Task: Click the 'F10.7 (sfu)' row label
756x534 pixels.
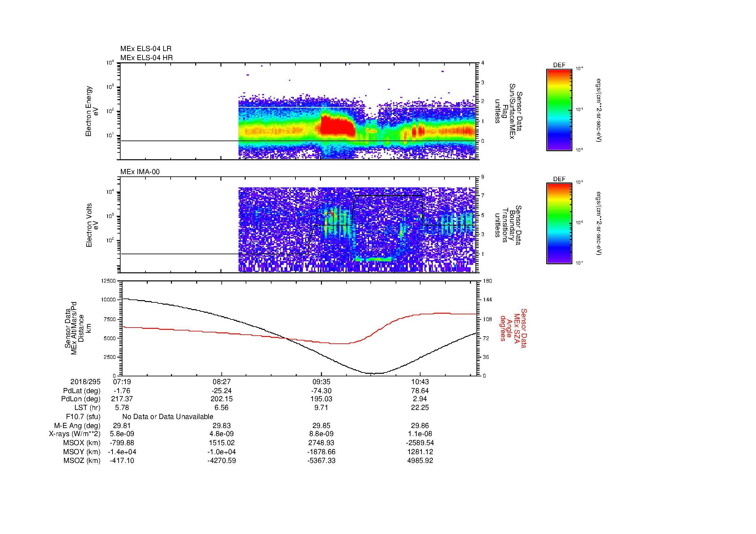Action: [83, 417]
